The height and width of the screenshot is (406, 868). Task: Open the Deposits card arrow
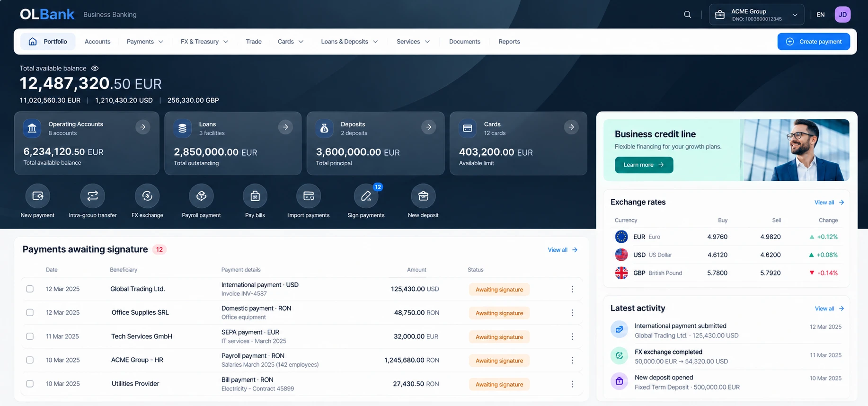coord(429,127)
